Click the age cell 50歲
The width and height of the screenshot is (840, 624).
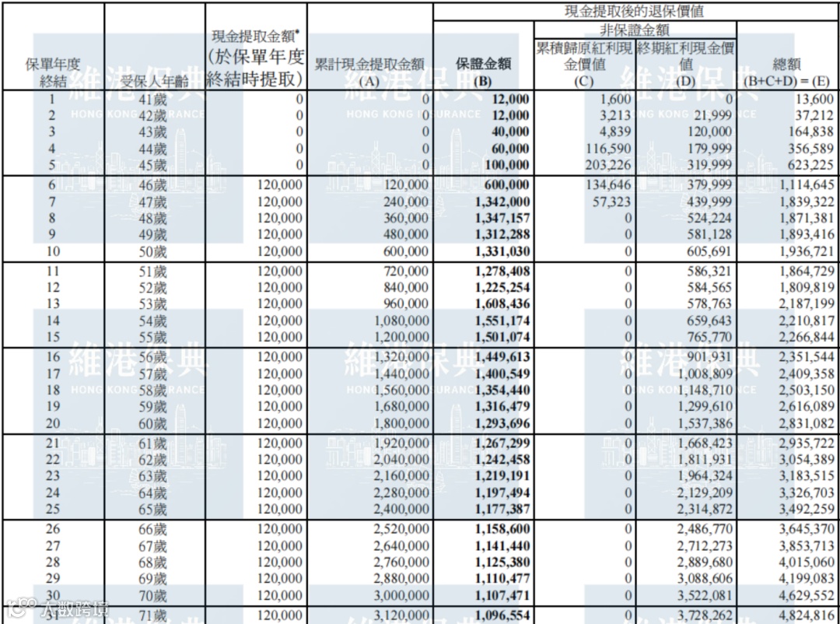point(152,251)
